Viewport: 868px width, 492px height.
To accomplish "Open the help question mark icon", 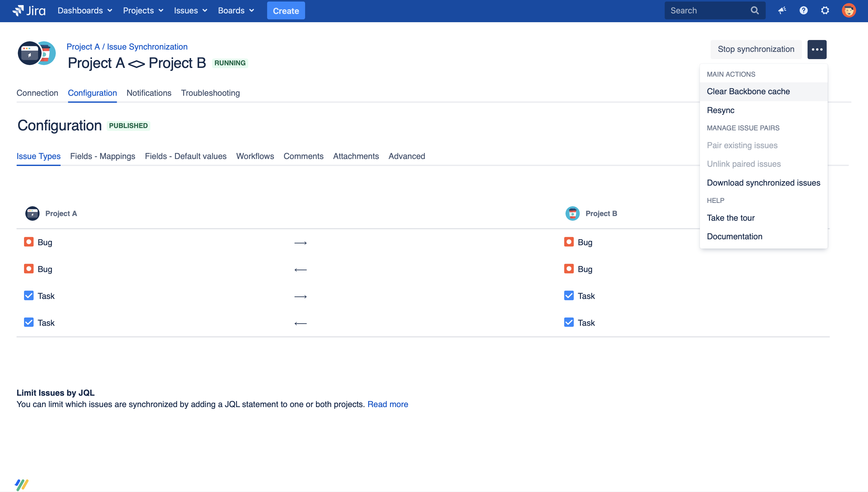I will point(803,11).
